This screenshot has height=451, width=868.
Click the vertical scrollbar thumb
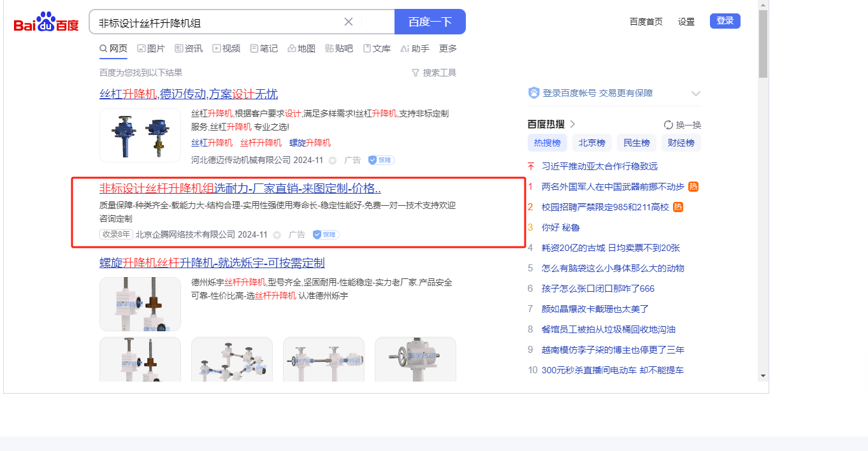[763, 43]
